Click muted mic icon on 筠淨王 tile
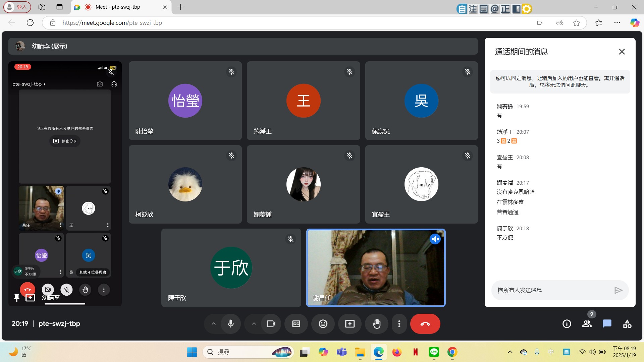This screenshot has width=644, height=362. tap(350, 72)
